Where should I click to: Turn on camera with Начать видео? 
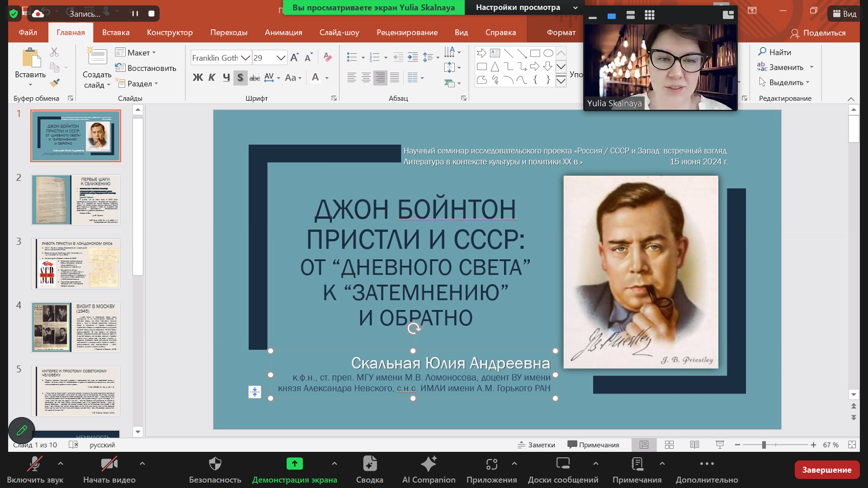pos(109,470)
